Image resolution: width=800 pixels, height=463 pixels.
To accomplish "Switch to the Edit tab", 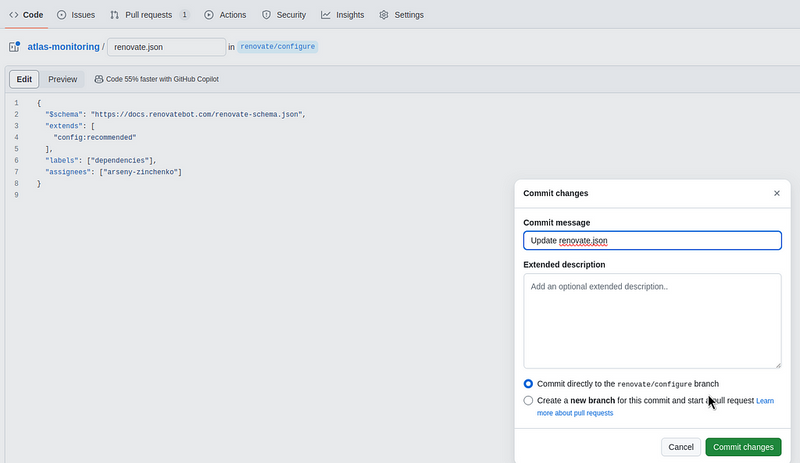I will point(24,79).
